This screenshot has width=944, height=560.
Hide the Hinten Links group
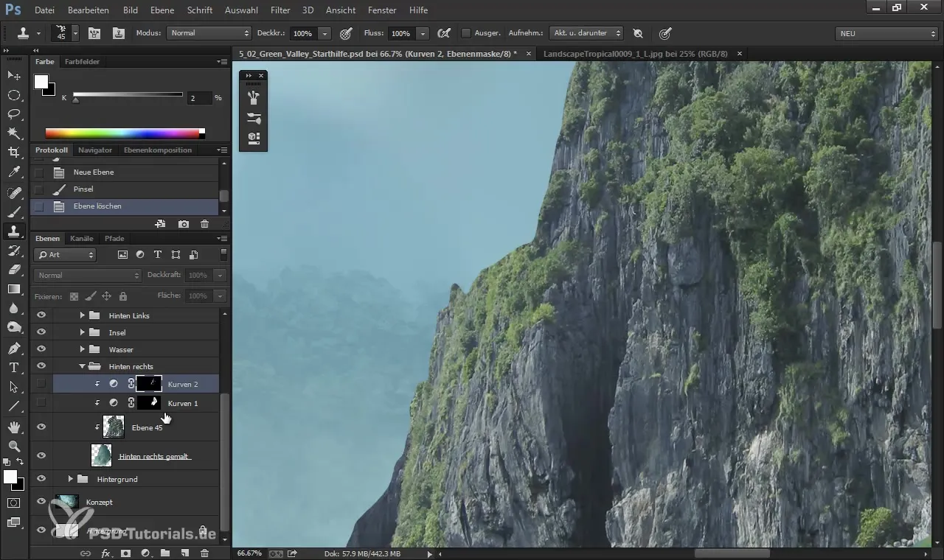coord(41,315)
